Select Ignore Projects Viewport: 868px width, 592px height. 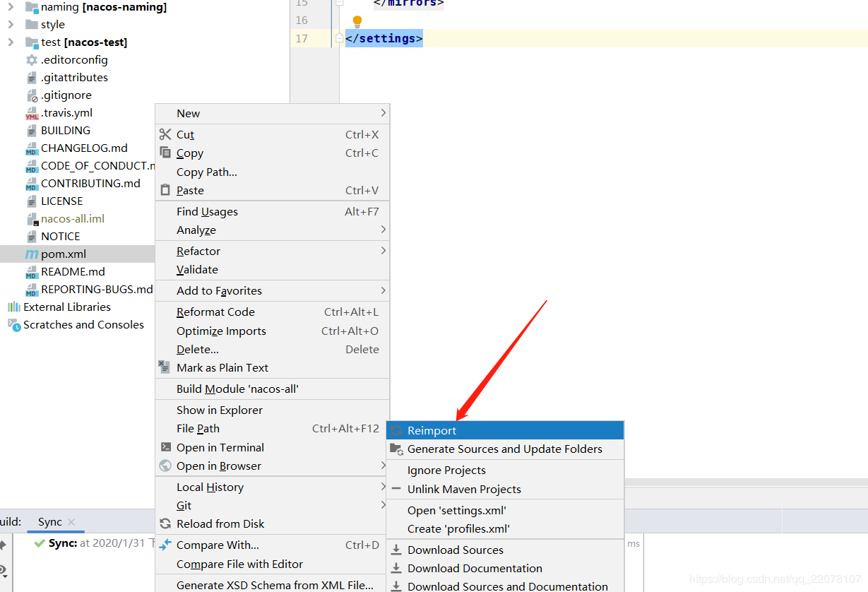click(x=505, y=470)
